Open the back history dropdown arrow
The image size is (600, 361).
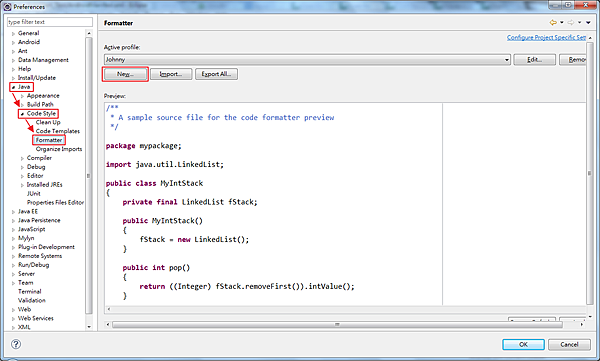coord(562,23)
